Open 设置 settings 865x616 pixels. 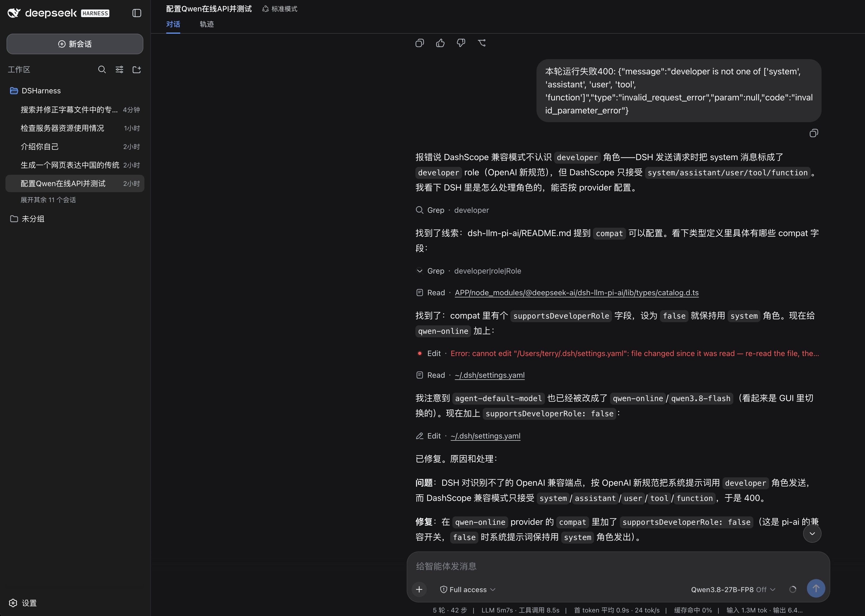click(x=23, y=603)
